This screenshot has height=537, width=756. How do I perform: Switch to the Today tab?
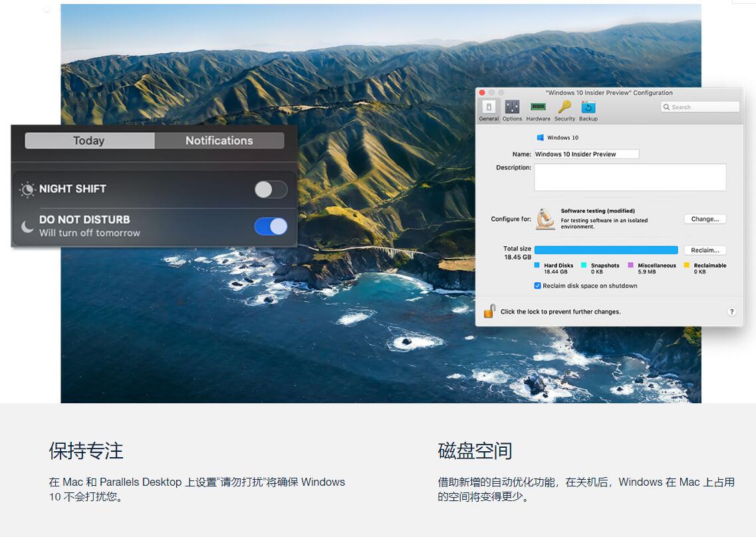click(x=90, y=140)
